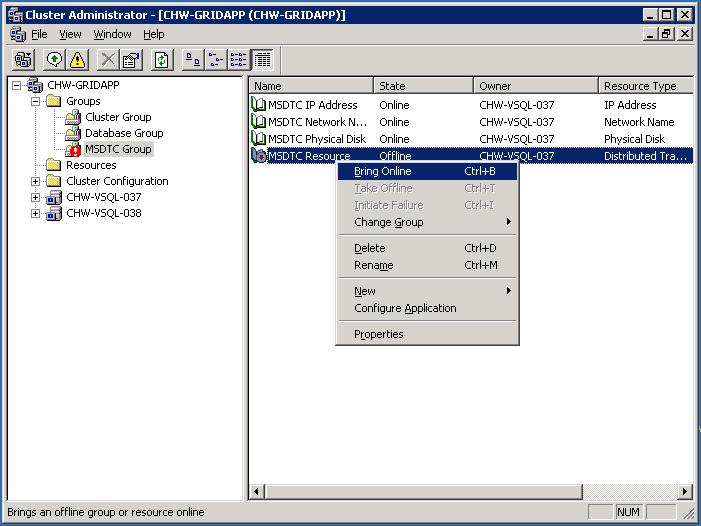Switch to Large Icons view in the toolbar
This screenshot has height=526, width=701.
[193, 59]
